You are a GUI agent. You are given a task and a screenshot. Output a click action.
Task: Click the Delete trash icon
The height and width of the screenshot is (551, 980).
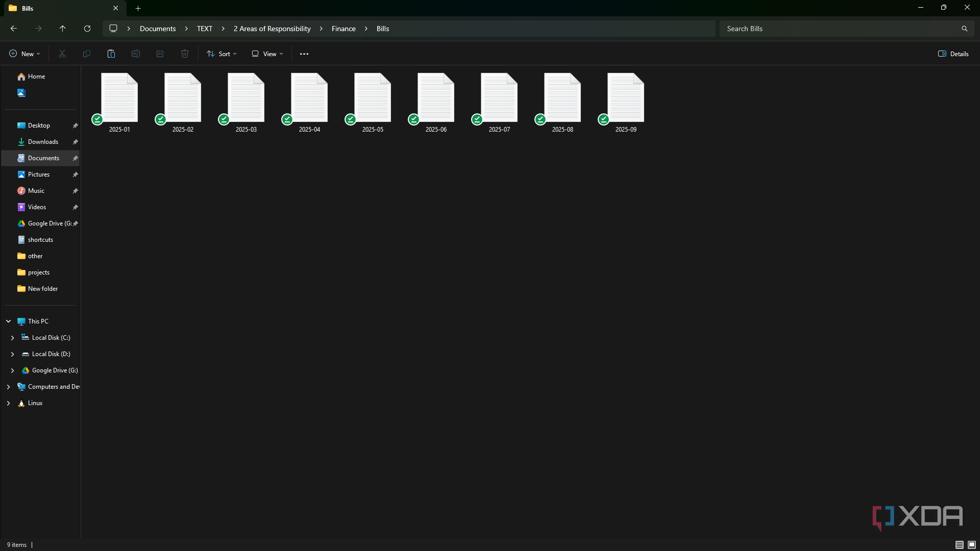point(185,54)
